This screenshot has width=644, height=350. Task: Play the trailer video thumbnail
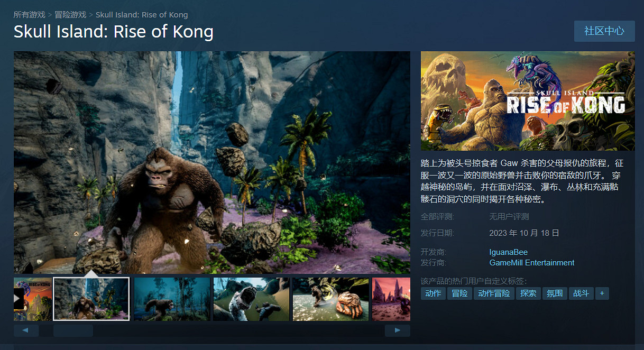click(x=33, y=299)
